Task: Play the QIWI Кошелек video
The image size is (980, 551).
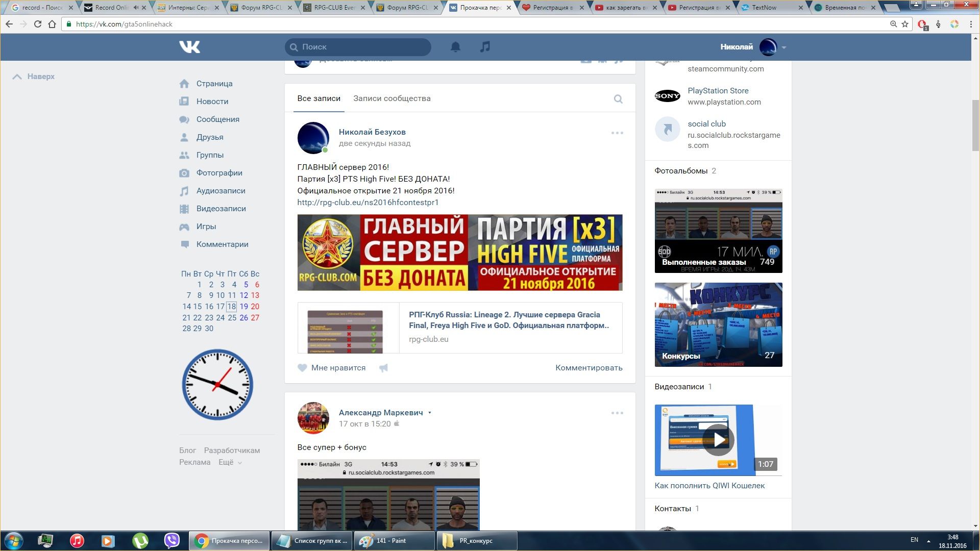Action: [x=718, y=440]
